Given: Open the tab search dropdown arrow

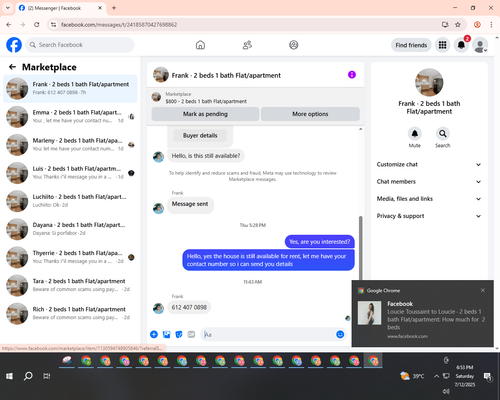Looking at the screenshot, I should (x=8, y=8).
